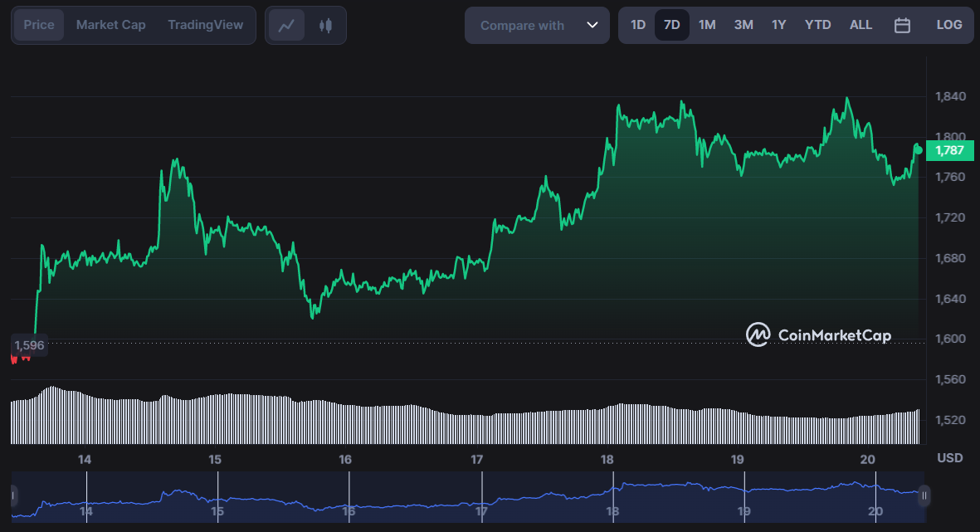Toggle LOG scale on chart
980x532 pixels.
coord(949,25)
